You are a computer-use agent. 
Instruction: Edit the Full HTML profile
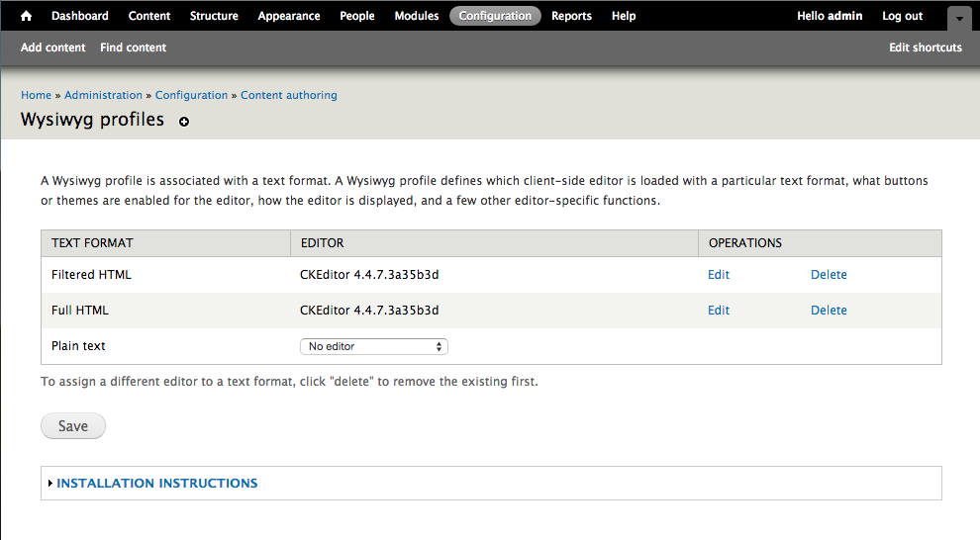click(719, 311)
